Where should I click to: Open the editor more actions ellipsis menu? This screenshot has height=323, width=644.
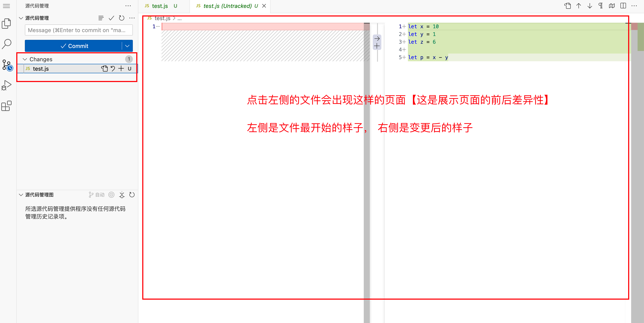coord(634,6)
